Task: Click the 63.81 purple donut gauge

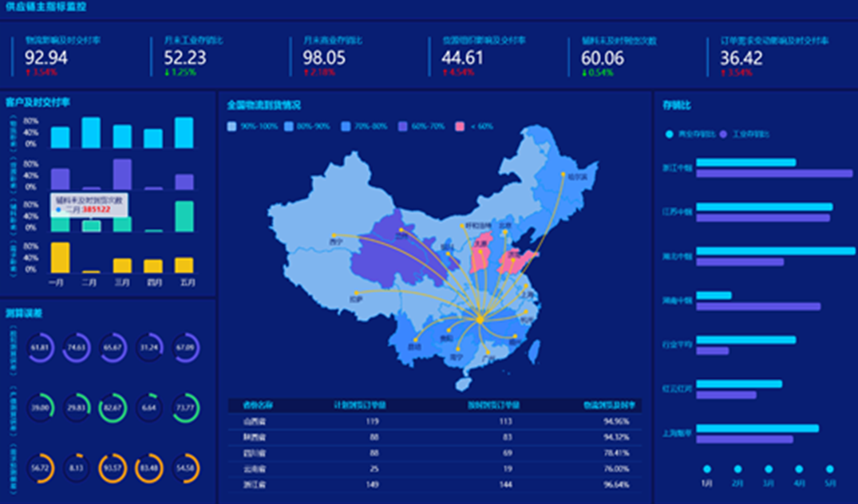Action: (x=40, y=347)
